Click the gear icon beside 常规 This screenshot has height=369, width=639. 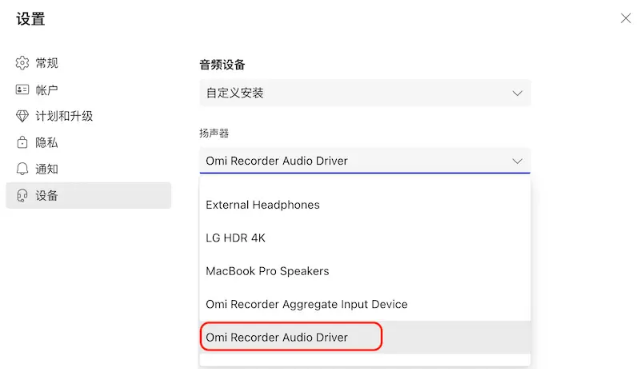[22, 63]
